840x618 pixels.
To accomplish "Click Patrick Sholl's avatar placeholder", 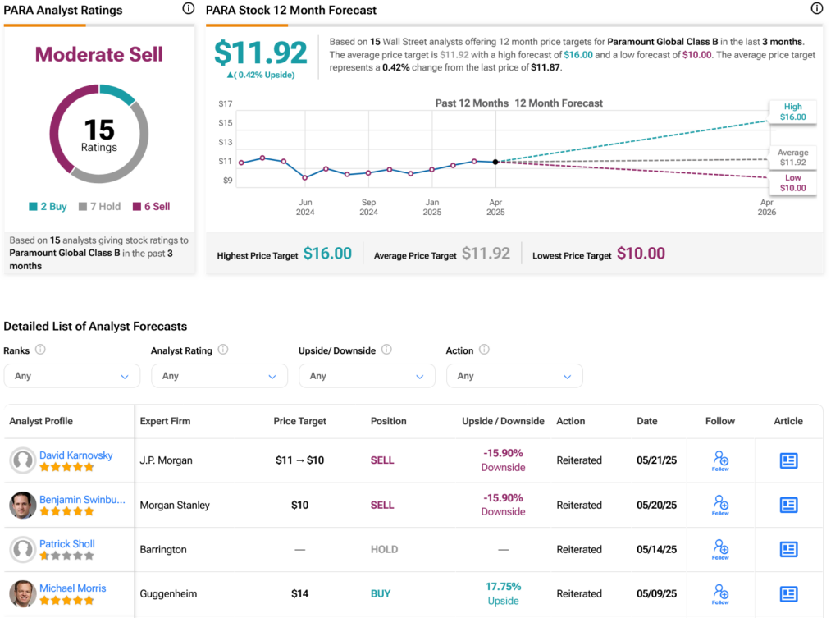I will [23, 549].
